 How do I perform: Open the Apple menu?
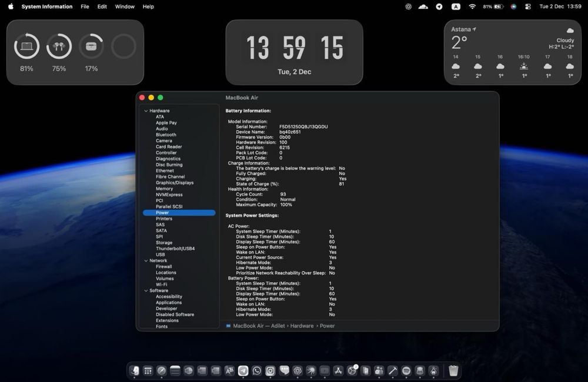pos(11,6)
